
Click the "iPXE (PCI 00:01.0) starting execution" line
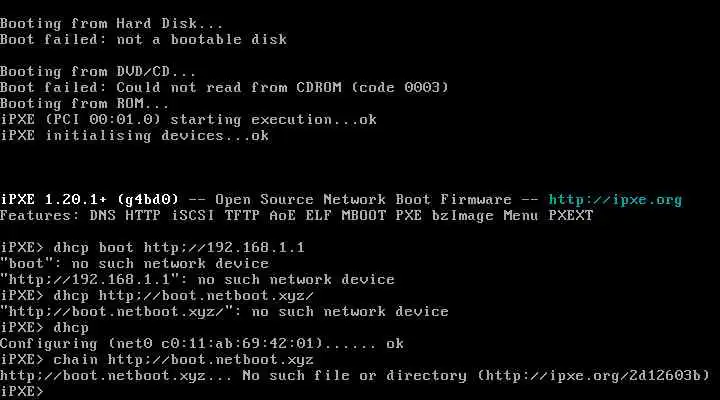click(188, 120)
